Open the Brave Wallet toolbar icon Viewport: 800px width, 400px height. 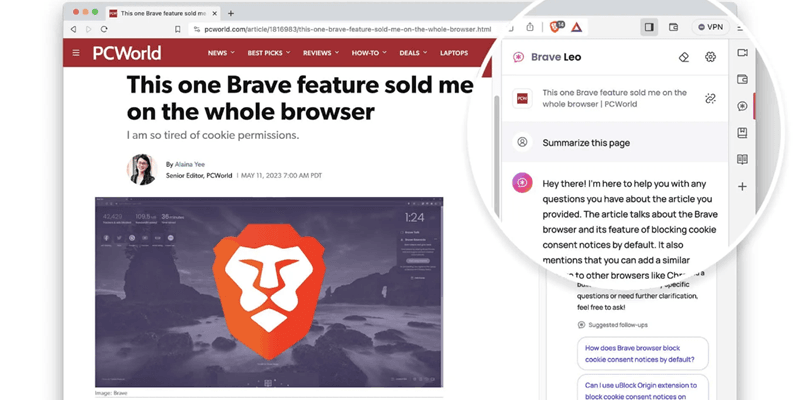[x=673, y=27]
